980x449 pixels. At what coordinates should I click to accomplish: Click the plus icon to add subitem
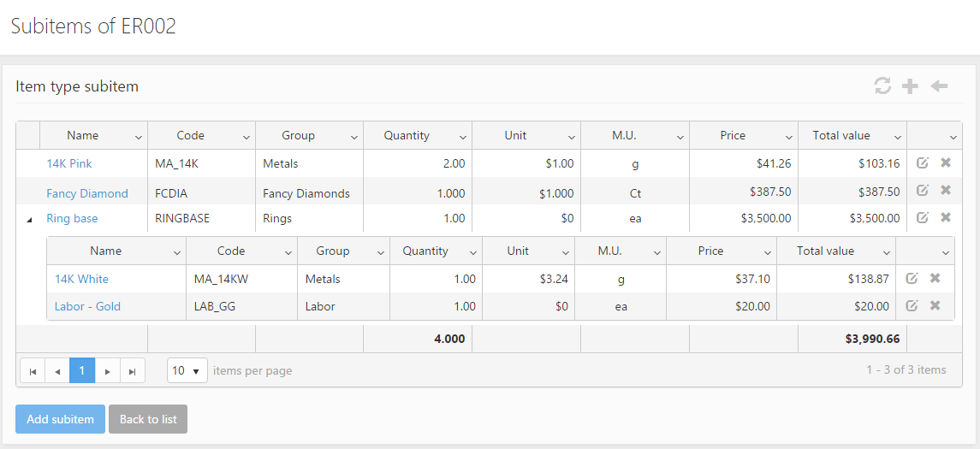(911, 86)
